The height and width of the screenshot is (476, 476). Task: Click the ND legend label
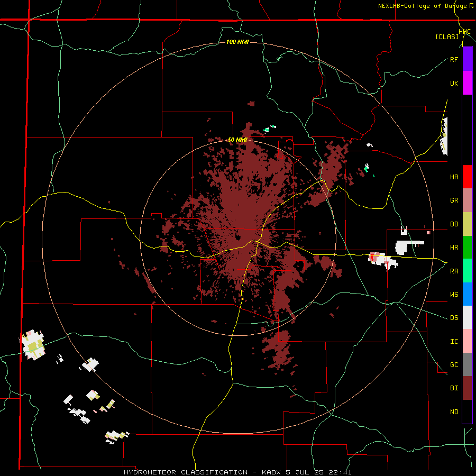(x=454, y=412)
